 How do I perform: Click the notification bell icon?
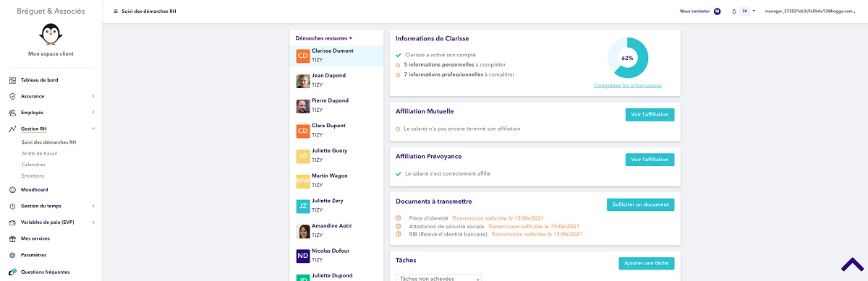click(734, 12)
